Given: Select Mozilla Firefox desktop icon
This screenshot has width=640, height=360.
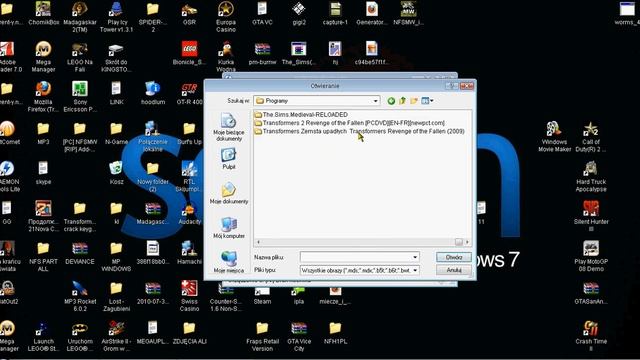Looking at the screenshot, I should [x=43, y=97].
